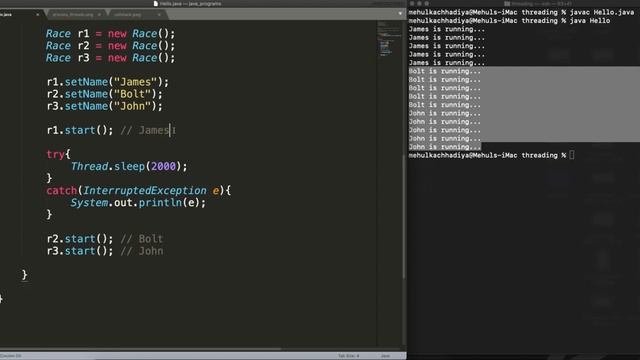Image resolution: width=640 pixels, height=360 pixels.
Task: Open the tab list dropdown arrow in Sublime Text
Action: coord(400,13)
